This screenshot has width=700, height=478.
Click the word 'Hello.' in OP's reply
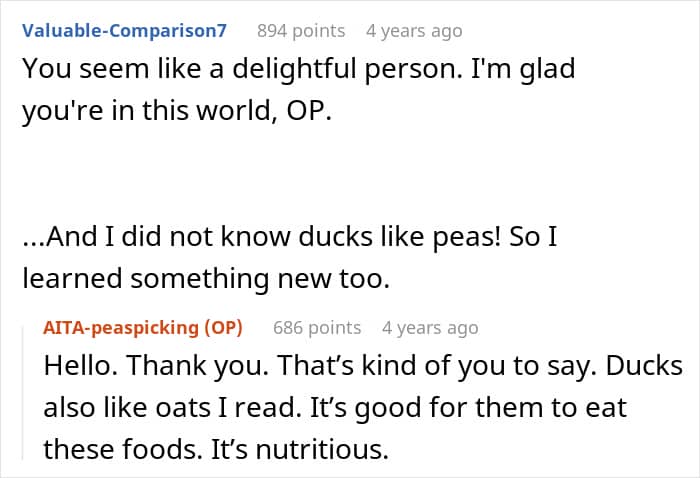[80, 366]
